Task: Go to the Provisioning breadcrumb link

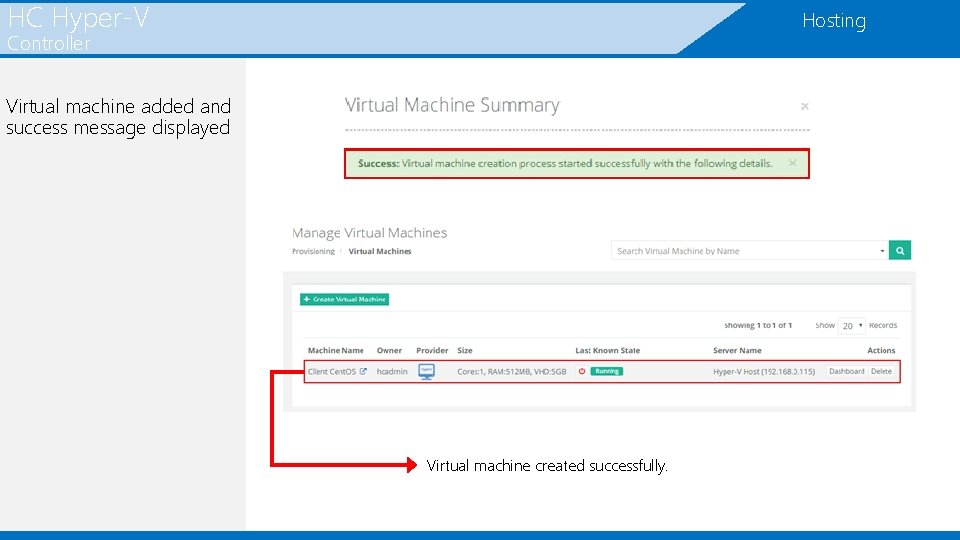Action: pos(313,252)
